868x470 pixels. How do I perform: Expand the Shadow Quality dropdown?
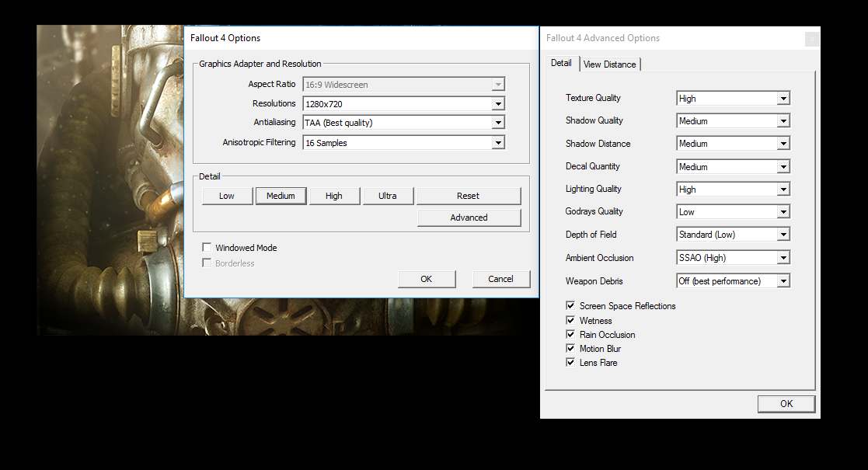point(733,121)
